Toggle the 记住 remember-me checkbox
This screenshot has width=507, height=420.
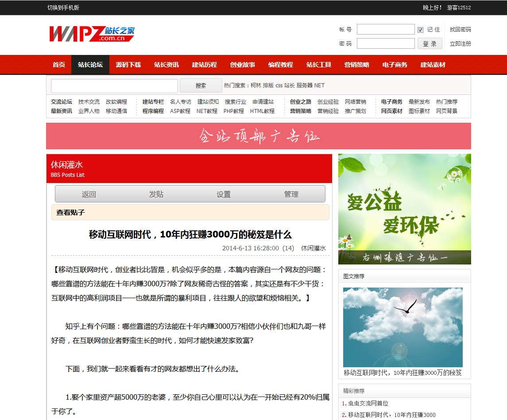point(420,30)
